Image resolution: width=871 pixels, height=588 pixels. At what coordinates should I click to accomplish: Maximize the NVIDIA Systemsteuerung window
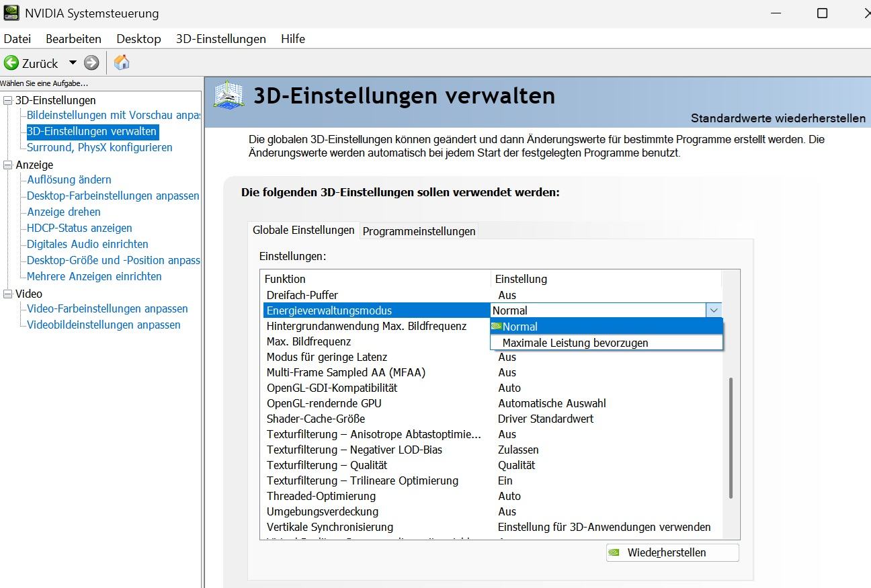pos(822,13)
